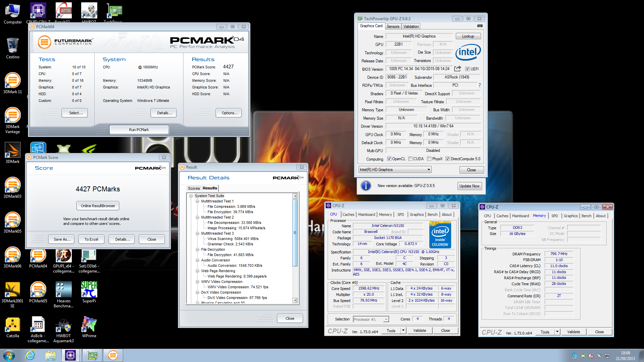Screen dimensions: 644x362
Task: Launch HWBOT Aquamark3 shortcut
Action: coord(64,330)
